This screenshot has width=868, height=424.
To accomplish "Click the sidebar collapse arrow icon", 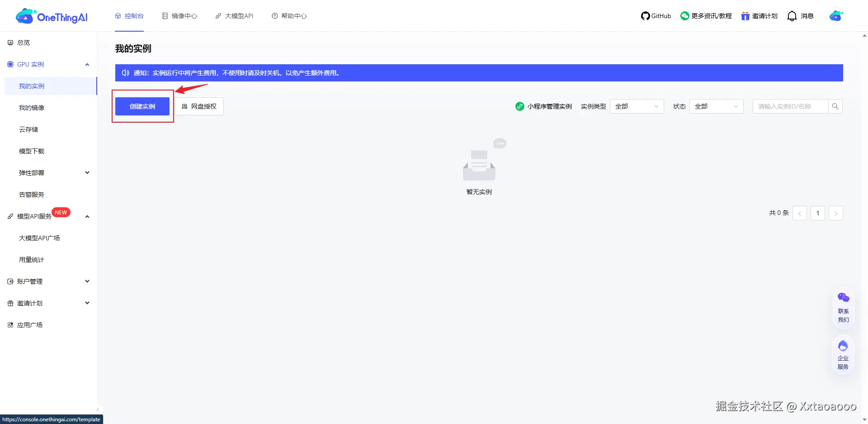I will point(98,410).
